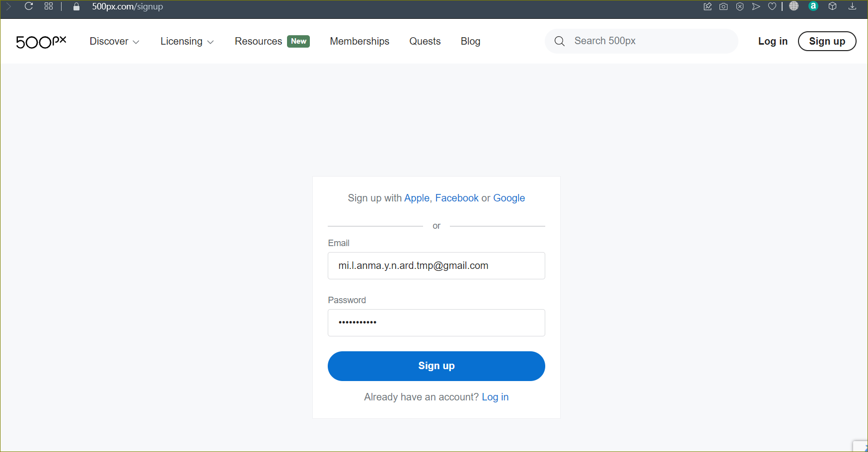Submit with the blue Sign up button
The width and height of the screenshot is (868, 452).
[436, 366]
